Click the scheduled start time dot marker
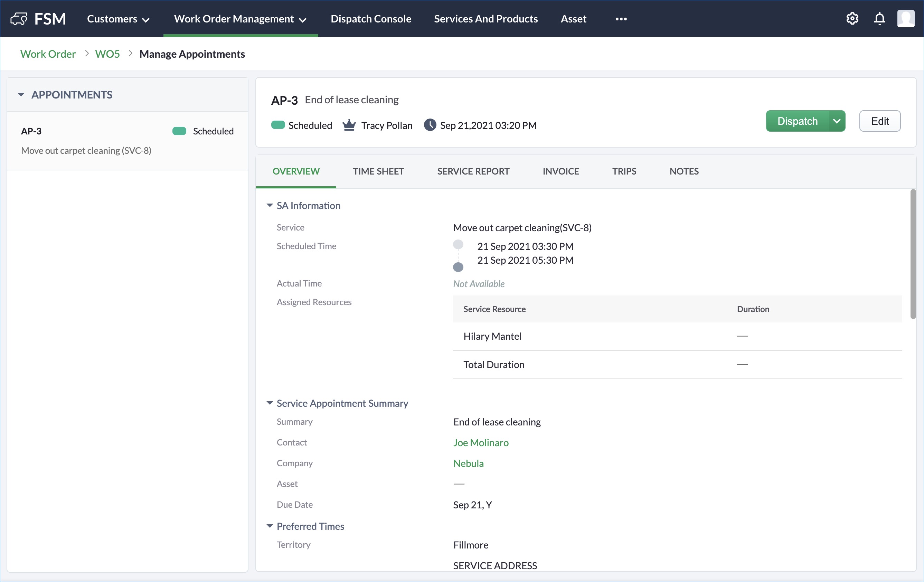924x582 pixels. click(x=458, y=245)
